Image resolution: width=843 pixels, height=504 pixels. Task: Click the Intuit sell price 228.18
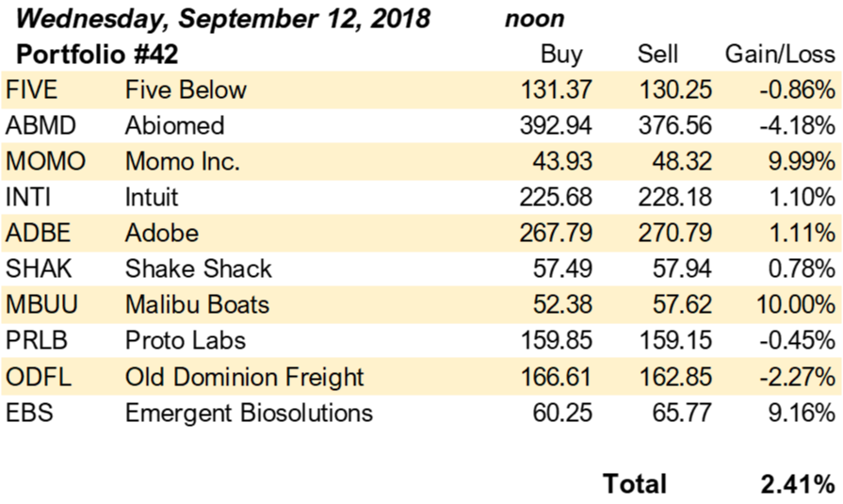tap(674, 197)
